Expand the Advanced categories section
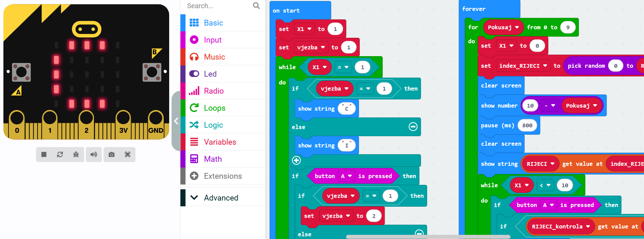644x239 pixels. pos(221,198)
